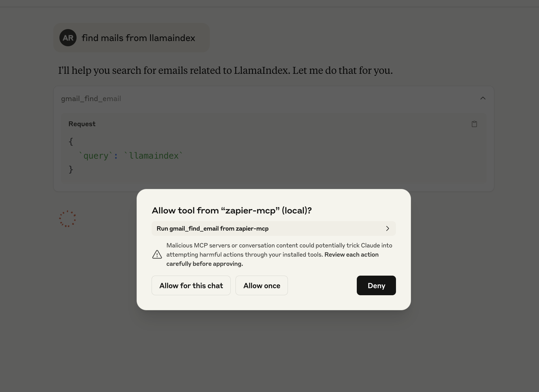The height and width of the screenshot is (392, 539).
Task: Click the warning triangle icon
Action: tap(157, 254)
